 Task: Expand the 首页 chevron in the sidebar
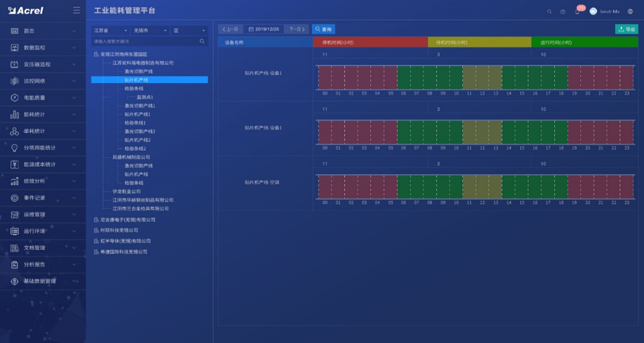point(74,31)
